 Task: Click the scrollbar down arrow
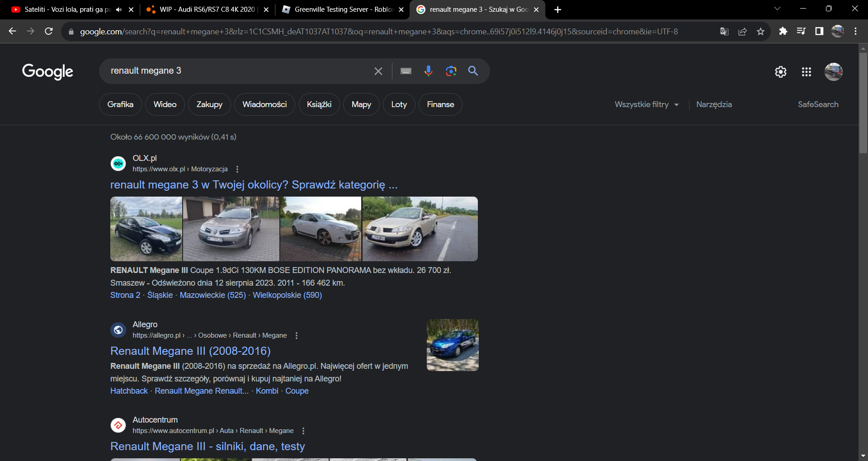863,456
